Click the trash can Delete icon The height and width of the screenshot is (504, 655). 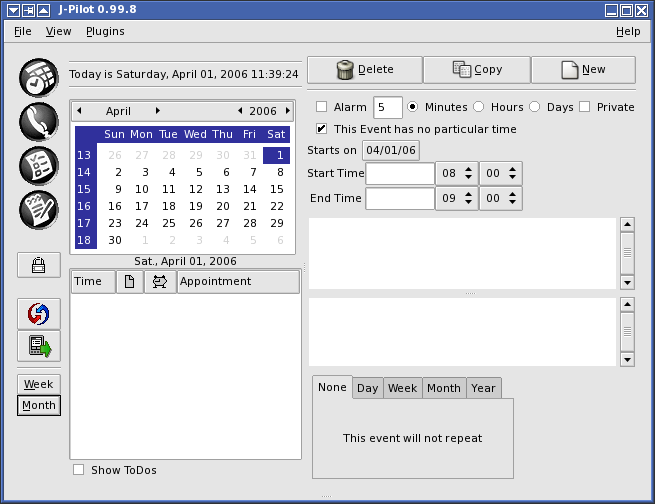[x=345, y=70]
